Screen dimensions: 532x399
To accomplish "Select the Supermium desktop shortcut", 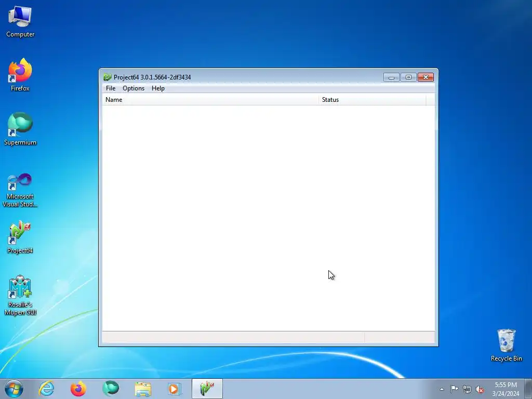I will 20,129.
